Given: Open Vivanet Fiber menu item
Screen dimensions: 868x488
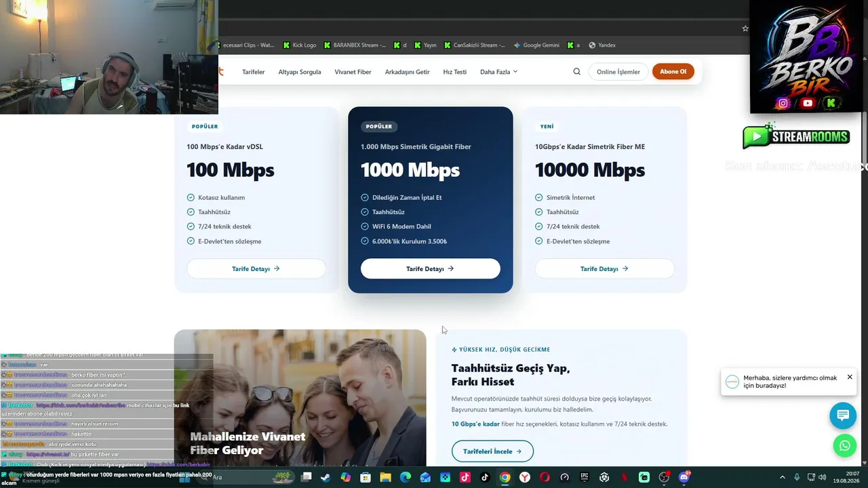Looking at the screenshot, I should coord(353,72).
